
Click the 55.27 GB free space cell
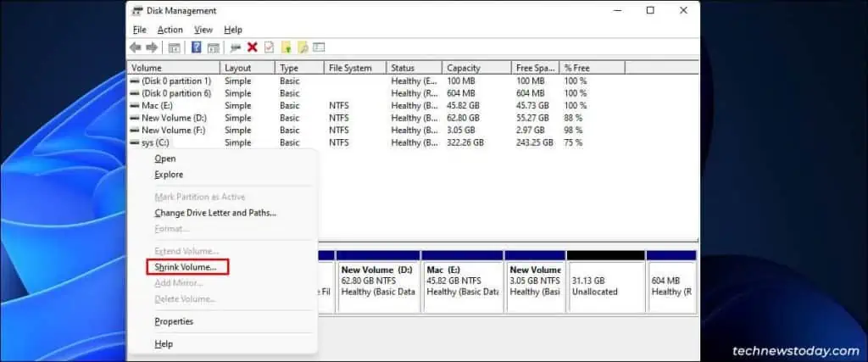pyautogui.click(x=532, y=118)
